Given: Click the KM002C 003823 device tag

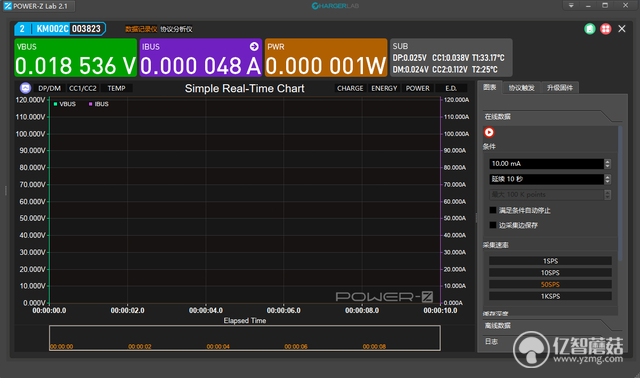Looking at the screenshot, I should click(60, 29).
